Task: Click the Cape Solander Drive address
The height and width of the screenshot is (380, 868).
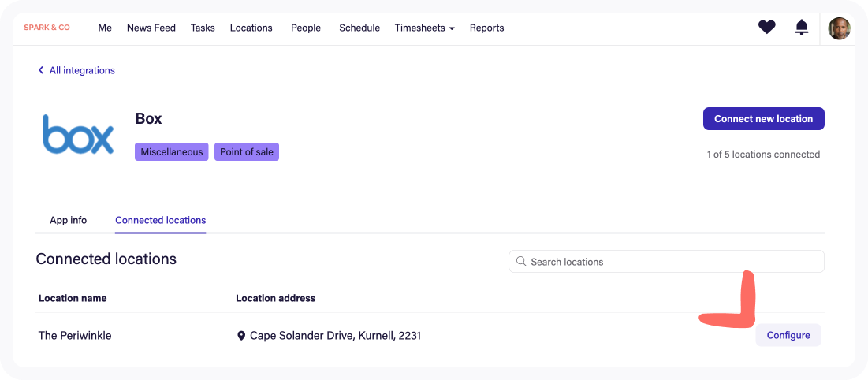Action: point(336,335)
